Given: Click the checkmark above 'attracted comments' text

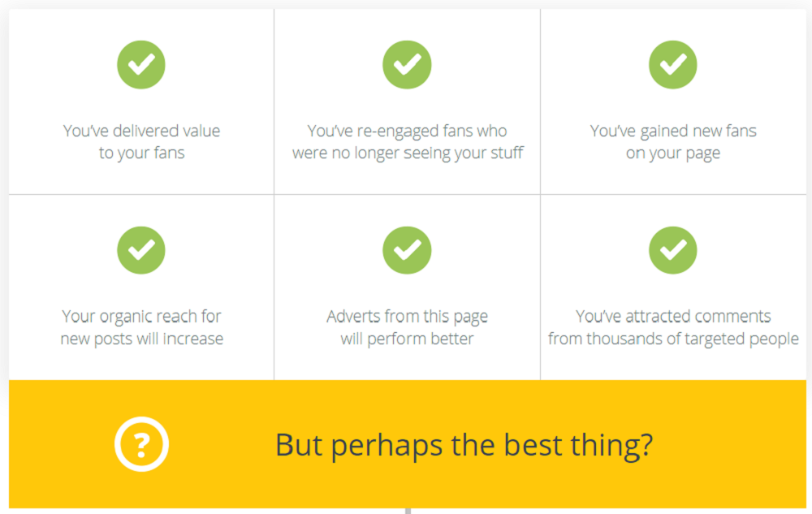Looking at the screenshot, I should tap(673, 250).
